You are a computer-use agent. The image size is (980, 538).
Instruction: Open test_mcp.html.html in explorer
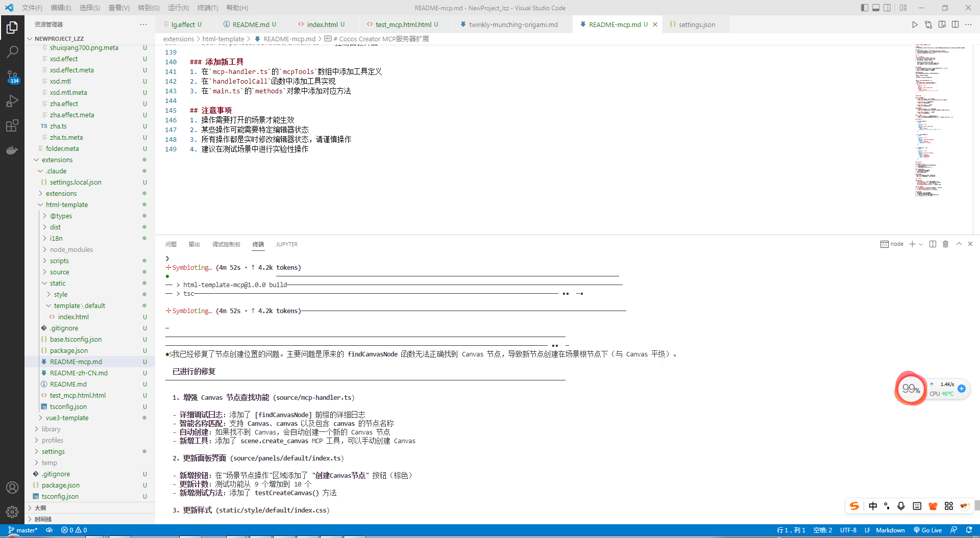tap(78, 396)
